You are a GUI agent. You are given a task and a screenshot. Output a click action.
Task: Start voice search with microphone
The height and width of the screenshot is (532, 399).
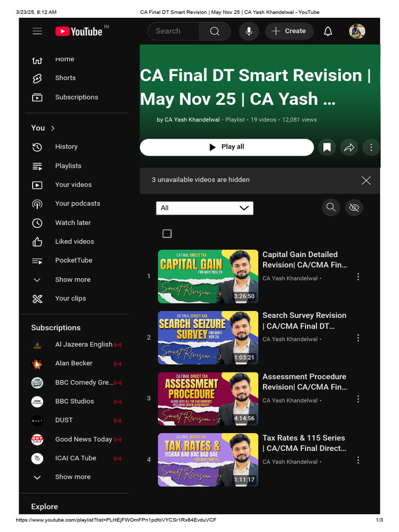[x=249, y=31]
